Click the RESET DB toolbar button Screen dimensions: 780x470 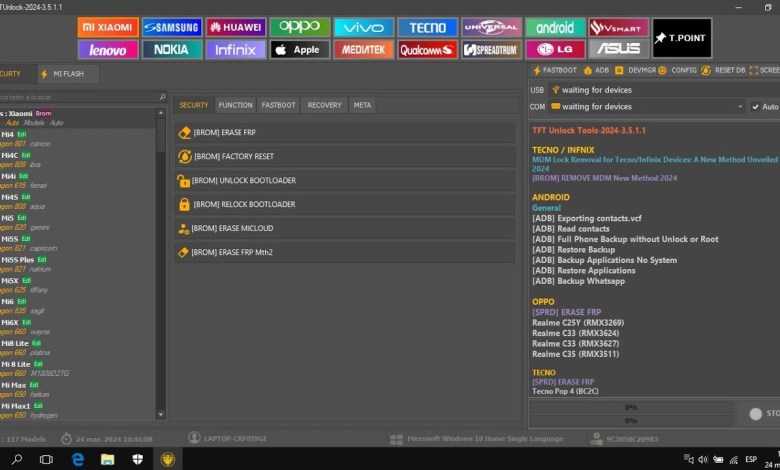[723, 70]
